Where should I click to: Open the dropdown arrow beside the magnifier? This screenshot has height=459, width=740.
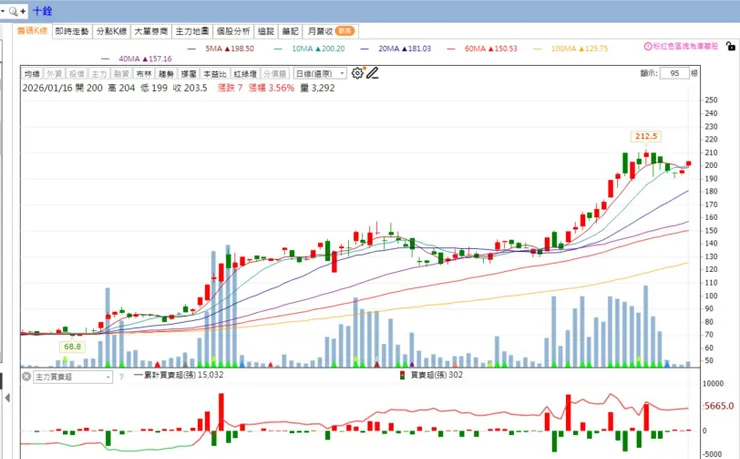[2, 11]
